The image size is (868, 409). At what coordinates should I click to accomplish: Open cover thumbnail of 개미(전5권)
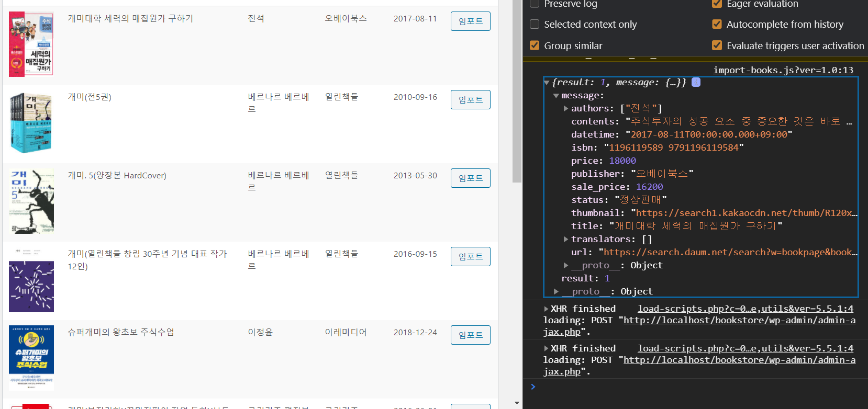(x=31, y=123)
